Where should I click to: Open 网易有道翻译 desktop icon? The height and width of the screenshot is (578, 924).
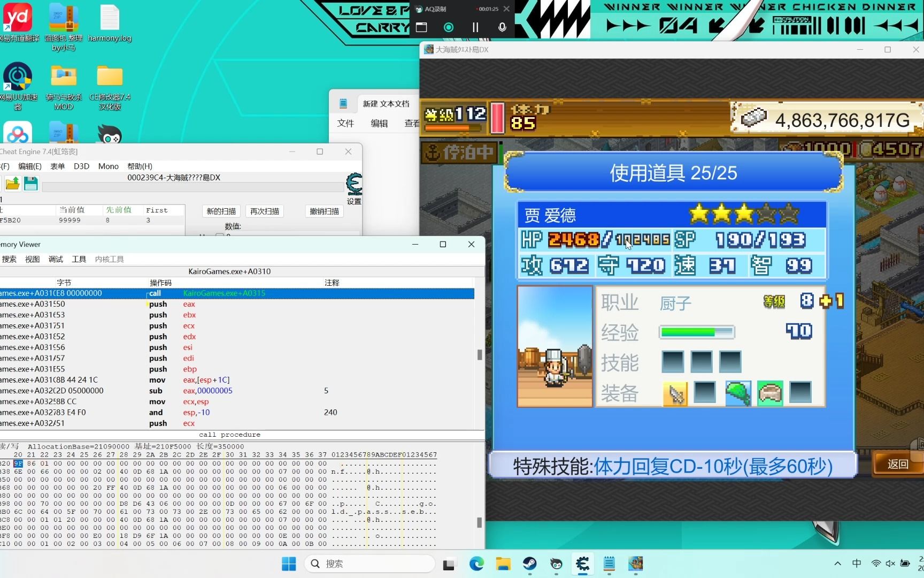coord(18,22)
